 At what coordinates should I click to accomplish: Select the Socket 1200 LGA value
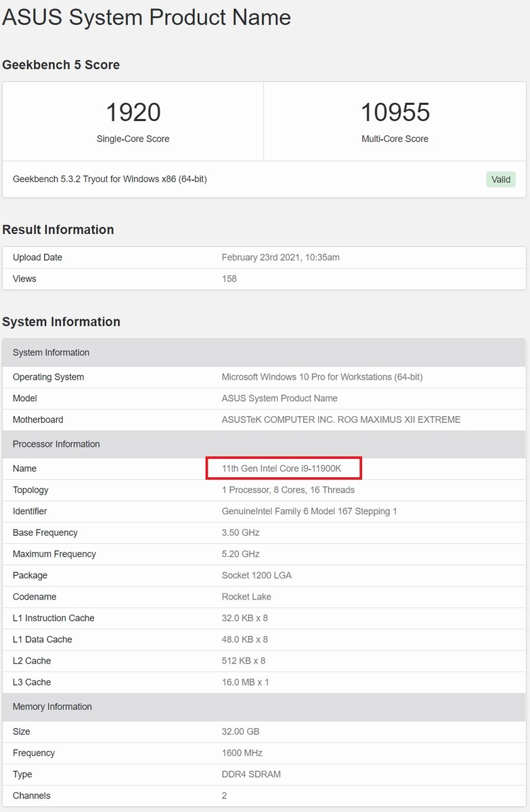coord(257,575)
